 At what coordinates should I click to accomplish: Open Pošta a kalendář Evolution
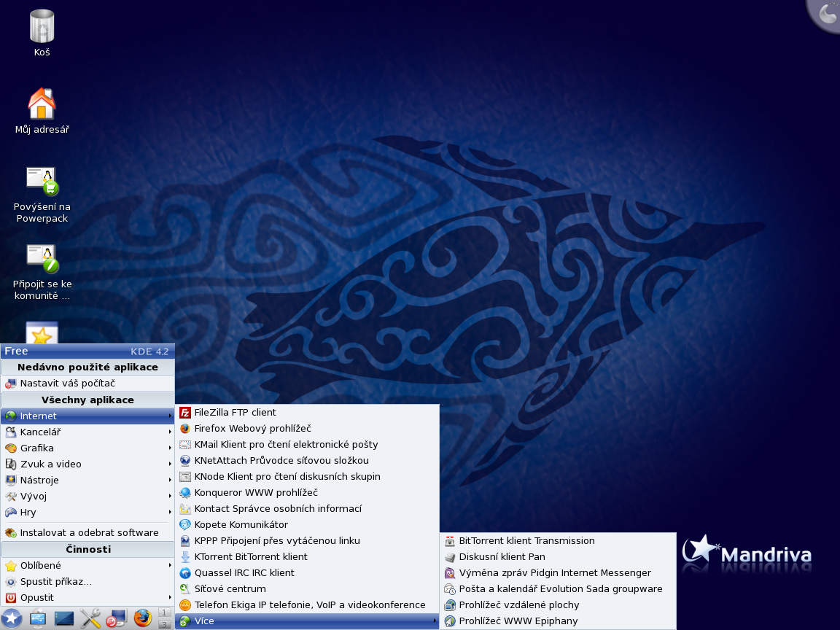pyautogui.click(x=558, y=589)
